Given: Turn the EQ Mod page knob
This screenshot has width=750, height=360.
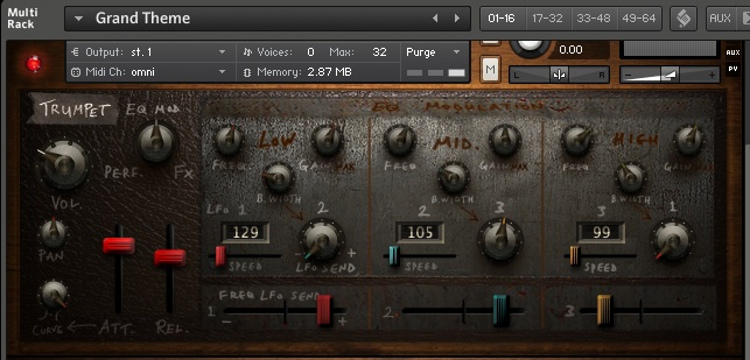Looking at the screenshot, I should [x=156, y=141].
